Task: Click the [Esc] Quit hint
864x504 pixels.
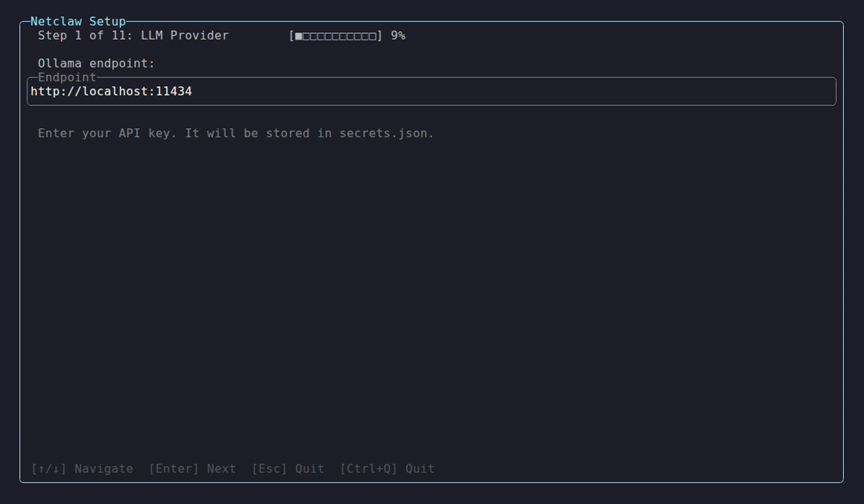Action: point(288,469)
